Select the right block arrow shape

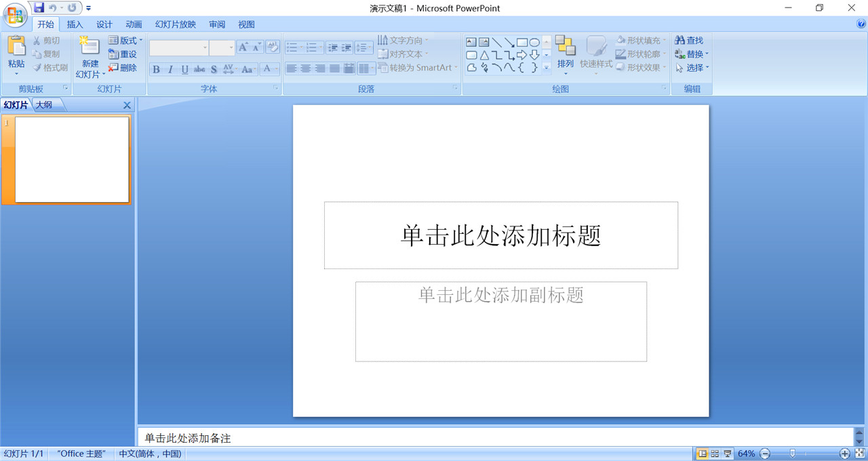pos(522,55)
